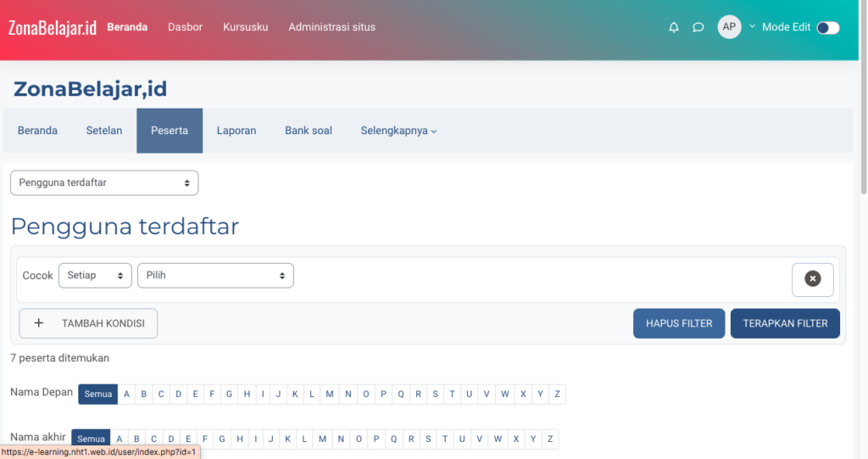Open the Bank soal tab
The image size is (868, 459).
pyautogui.click(x=309, y=131)
